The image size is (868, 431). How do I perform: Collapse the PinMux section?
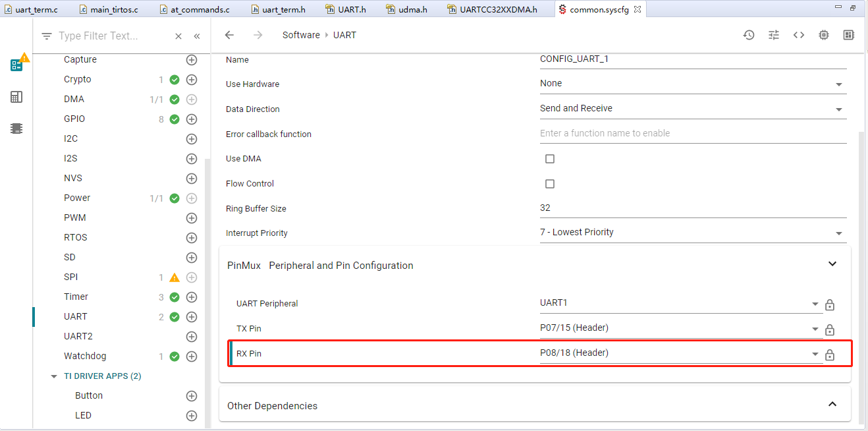click(x=832, y=264)
